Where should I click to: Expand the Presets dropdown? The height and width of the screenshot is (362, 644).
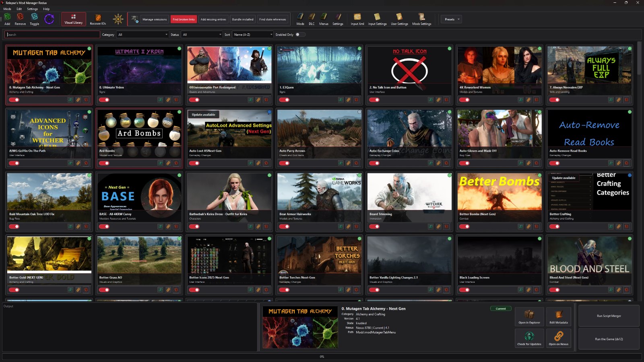point(451,19)
